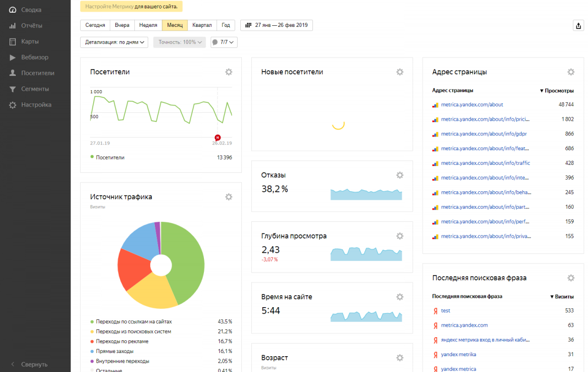Click the chart icon beside metrica.yandex.com/about/info/traffic
This screenshot has width=588, height=372.
click(x=435, y=163)
